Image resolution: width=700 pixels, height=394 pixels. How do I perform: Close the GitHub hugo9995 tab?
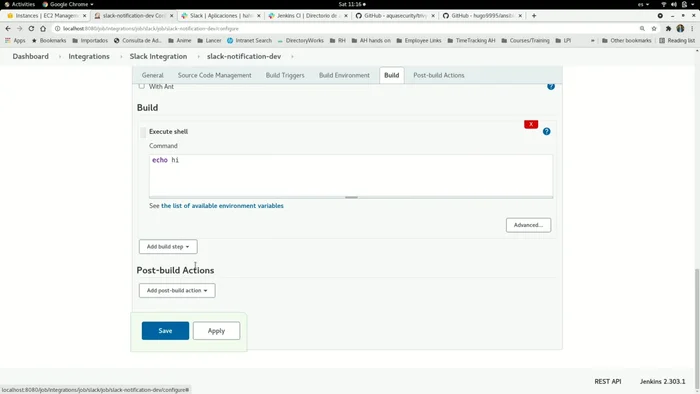tap(520, 16)
